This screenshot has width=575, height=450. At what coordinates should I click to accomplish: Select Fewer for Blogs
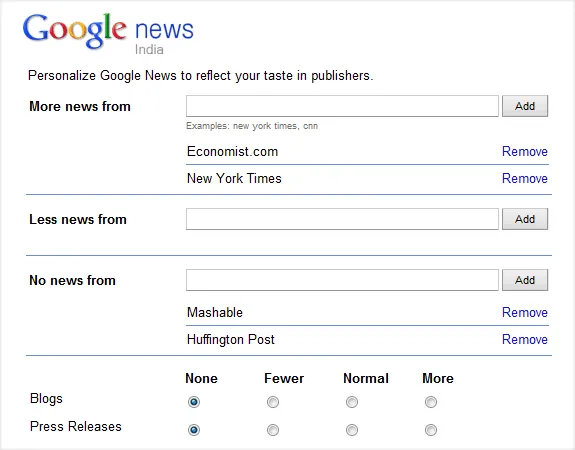[273, 402]
